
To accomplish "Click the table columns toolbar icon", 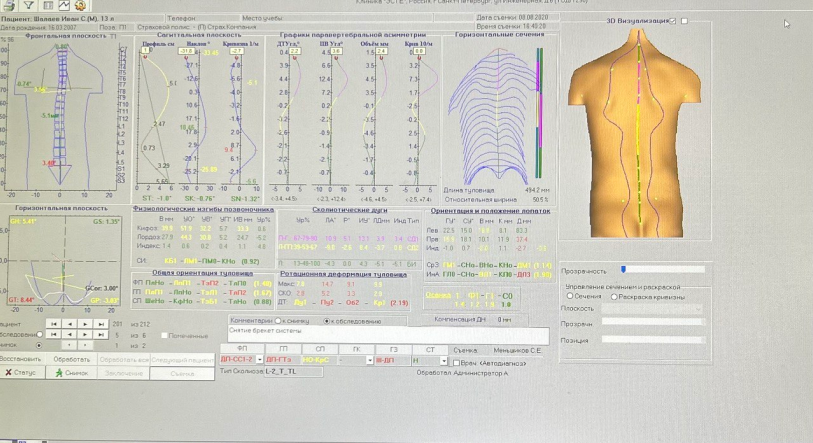I will pos(48,5).
